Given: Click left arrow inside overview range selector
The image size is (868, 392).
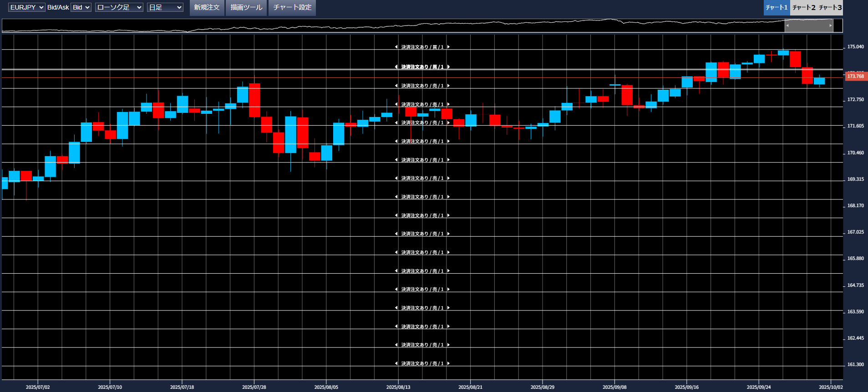Looking at the screenshot, I should point(787,25).
